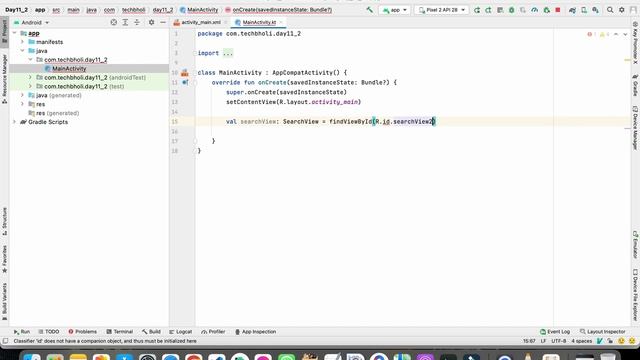Open the Device Manager toolbar icon
Viewport: 640px width, 360px height.
(x=584, y=10)
